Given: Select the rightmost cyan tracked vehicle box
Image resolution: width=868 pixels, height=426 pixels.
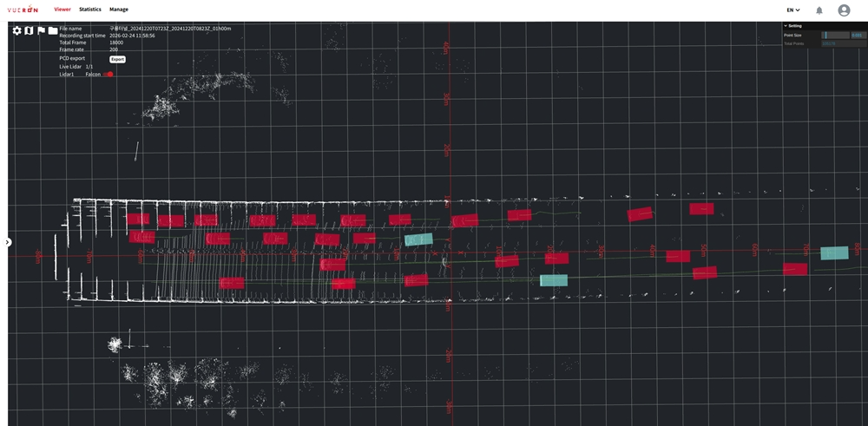Looking at the screenshot, I should point(834,253).
